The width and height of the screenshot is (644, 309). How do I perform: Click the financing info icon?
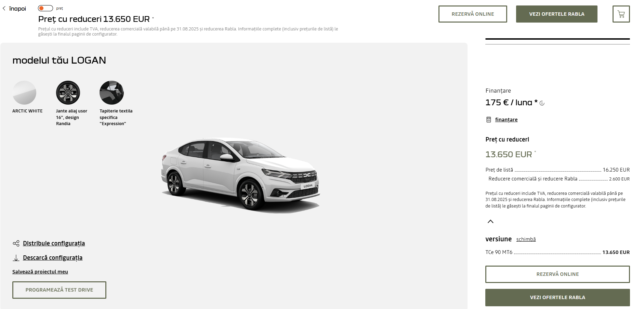[x=542, y=103]
